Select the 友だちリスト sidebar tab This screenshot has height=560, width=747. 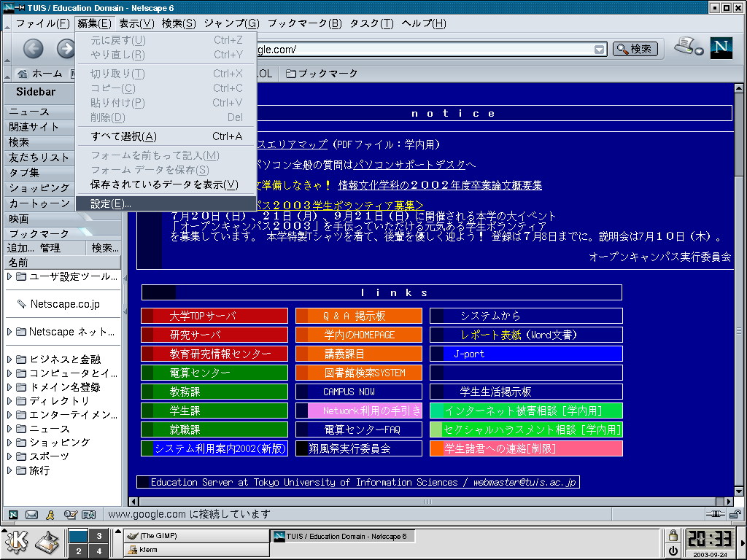(x=39, y=157)
